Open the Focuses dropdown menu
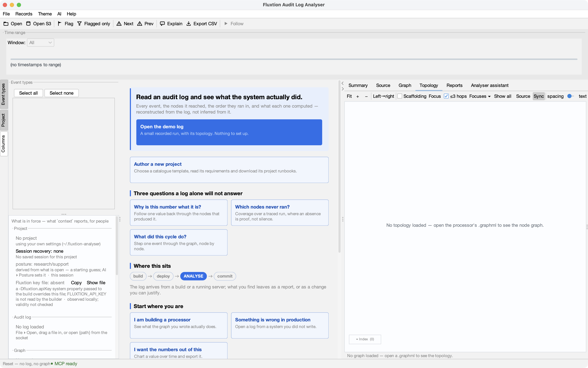 (x=480, y=96)
